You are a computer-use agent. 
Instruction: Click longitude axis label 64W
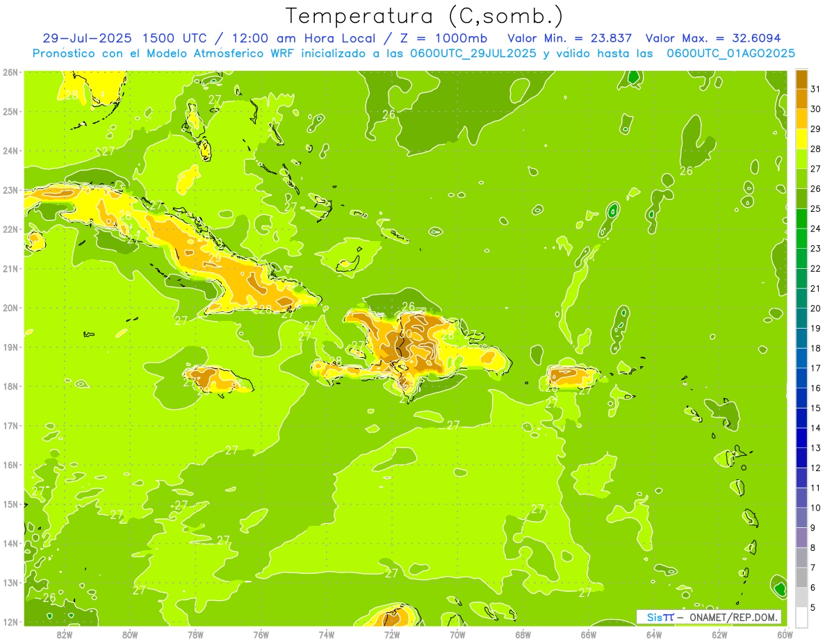coord(654,634)
